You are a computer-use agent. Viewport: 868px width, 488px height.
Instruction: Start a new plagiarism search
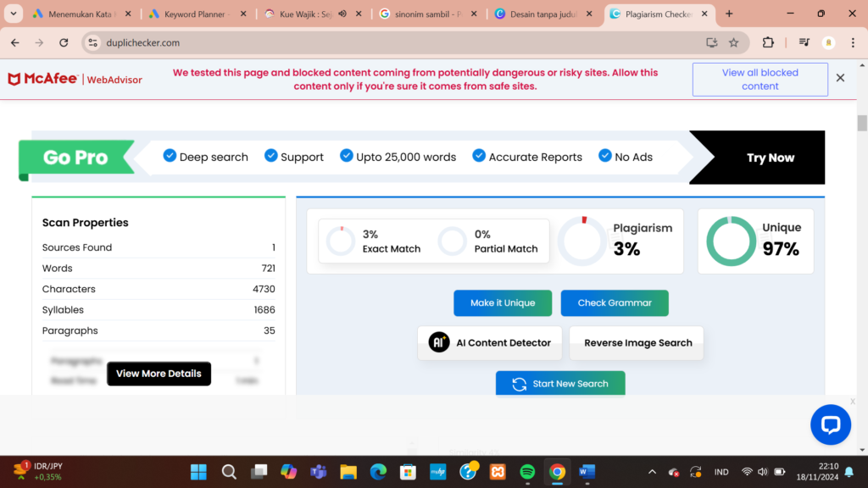(560, 384)
